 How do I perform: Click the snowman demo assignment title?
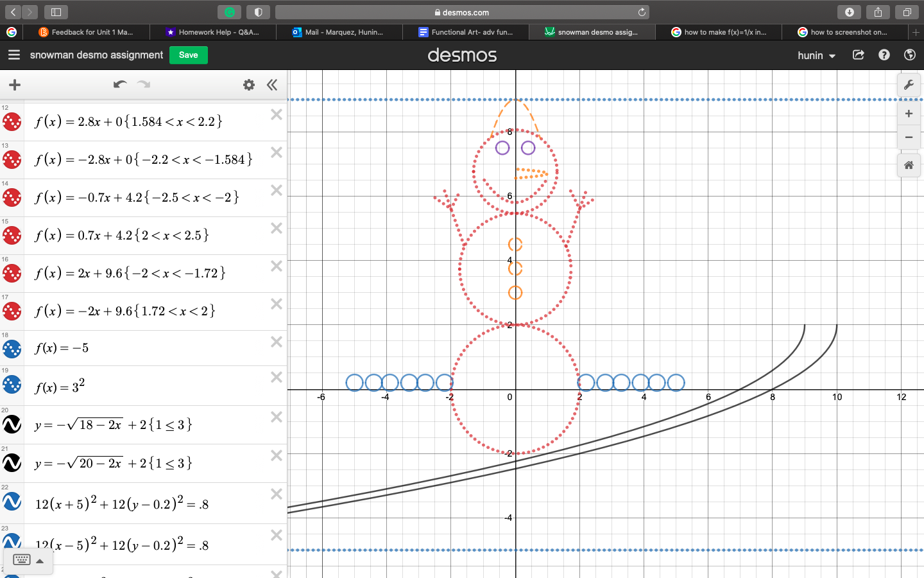click(96, 55)
